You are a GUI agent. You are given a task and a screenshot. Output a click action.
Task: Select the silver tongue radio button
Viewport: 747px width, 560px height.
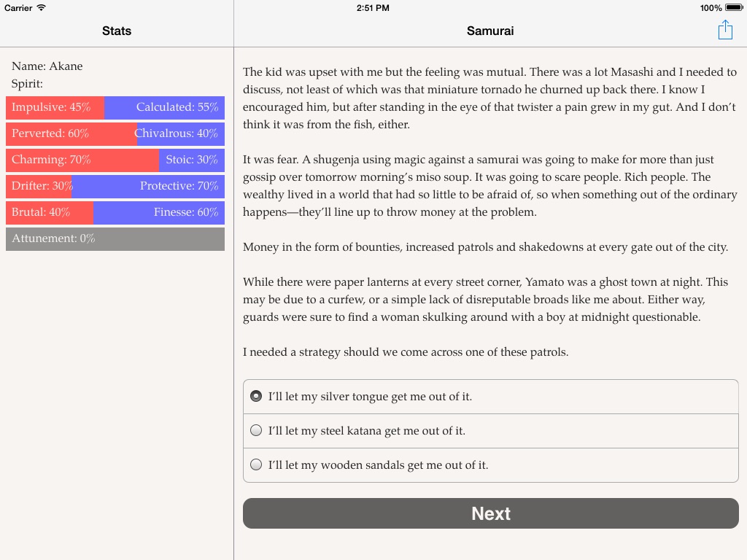(x=256, y=396)
